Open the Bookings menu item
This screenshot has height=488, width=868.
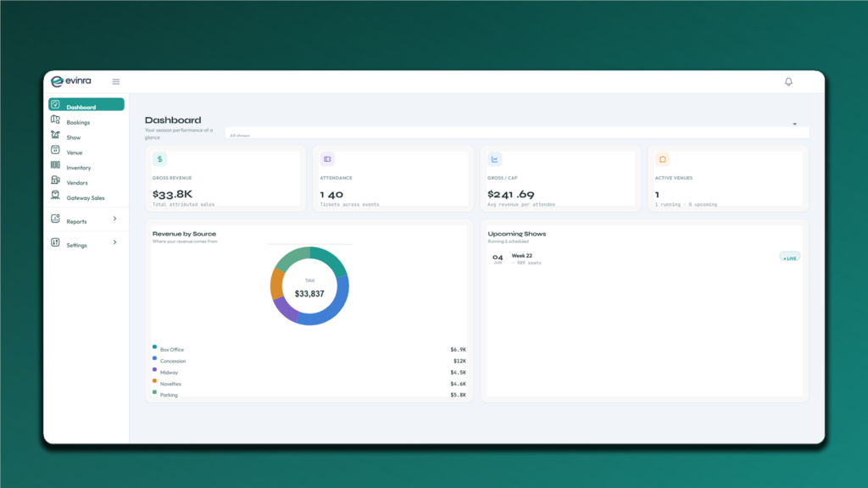point(78,122)
